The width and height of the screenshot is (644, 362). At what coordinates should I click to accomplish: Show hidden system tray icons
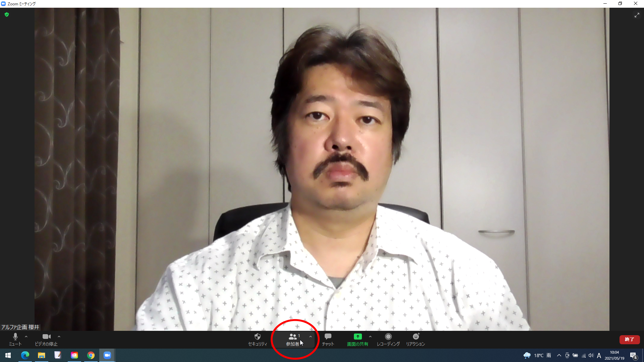[x=559, y=355]
